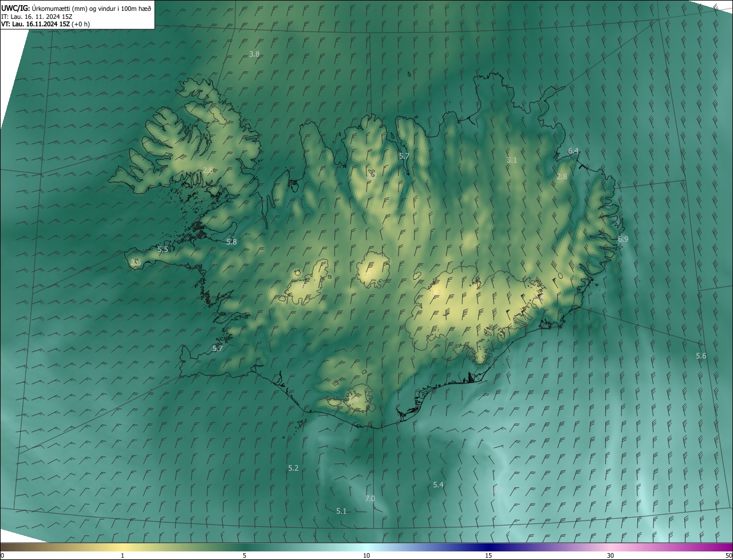
Task: Click the 30 tick on the colour scale
Action: click(610, 556)
